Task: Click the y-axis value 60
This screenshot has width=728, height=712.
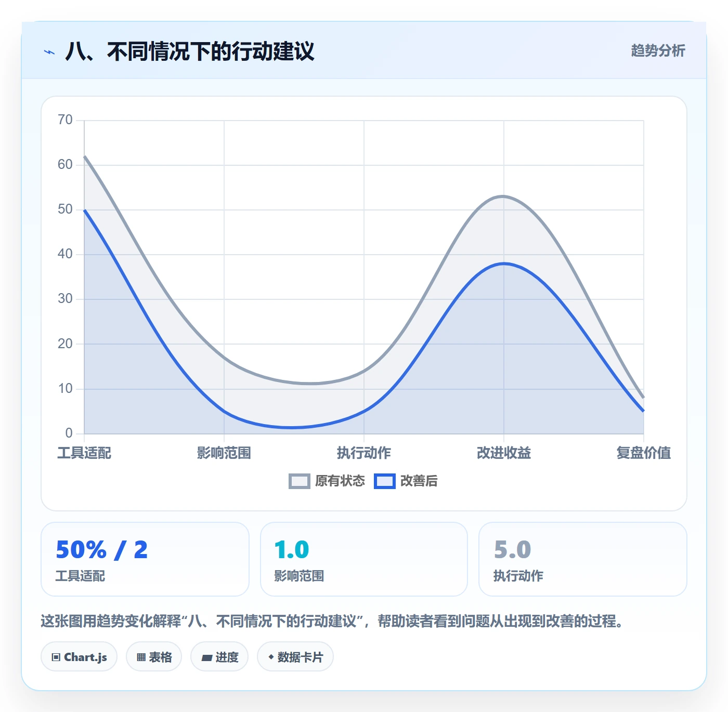Action: click(x=65, y=165)
